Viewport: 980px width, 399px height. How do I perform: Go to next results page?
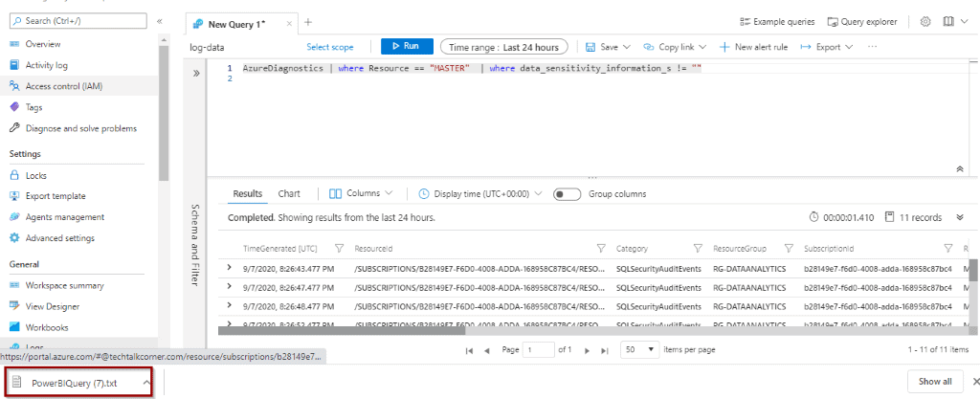tap(587, 350)
